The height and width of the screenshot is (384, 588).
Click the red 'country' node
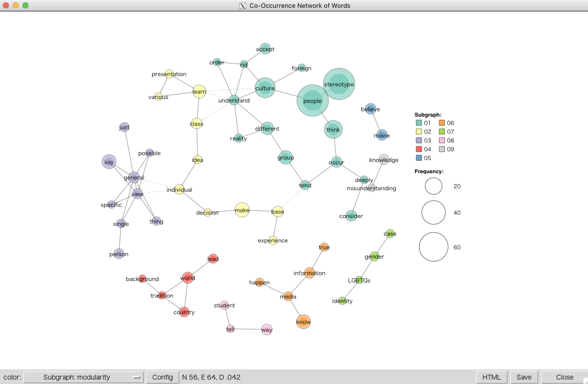click(x=184, y=312)
